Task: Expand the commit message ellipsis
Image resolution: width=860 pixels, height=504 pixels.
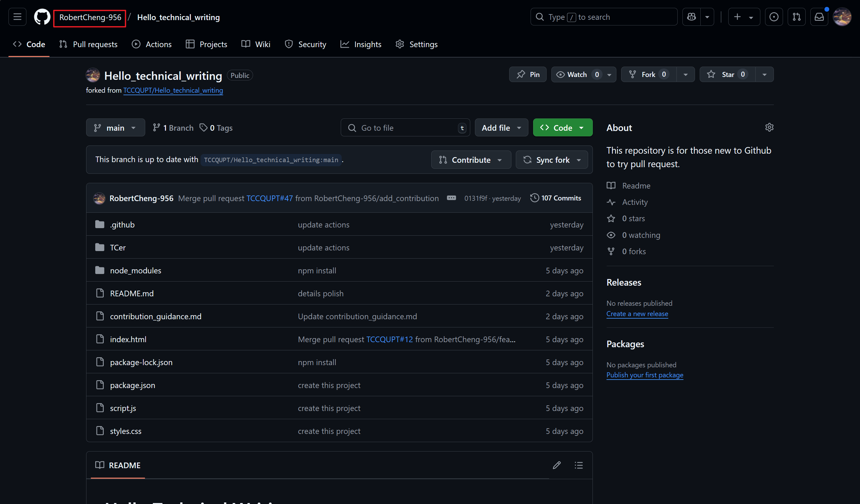Action: (x=451, y=198)
